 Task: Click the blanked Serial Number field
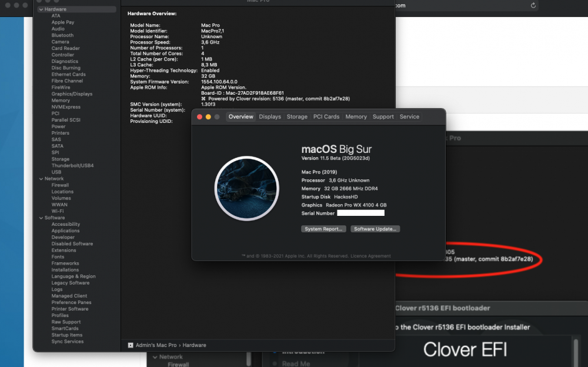[x=361, y=213]
